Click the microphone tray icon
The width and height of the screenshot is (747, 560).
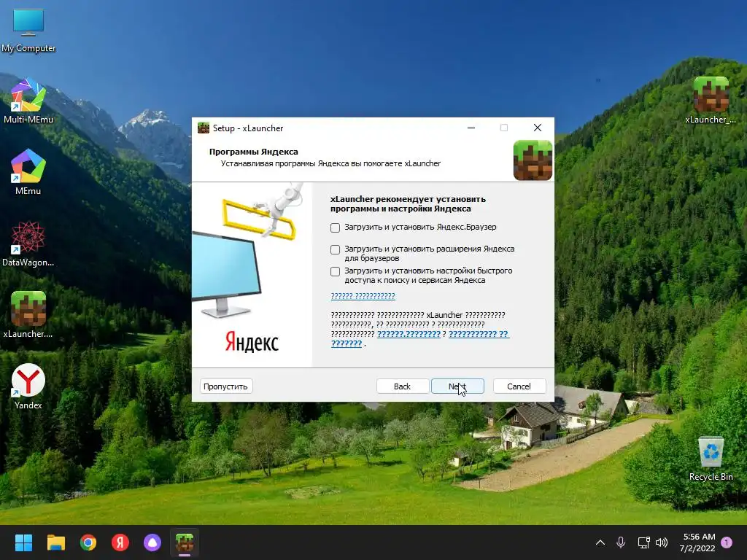(621, 542)
